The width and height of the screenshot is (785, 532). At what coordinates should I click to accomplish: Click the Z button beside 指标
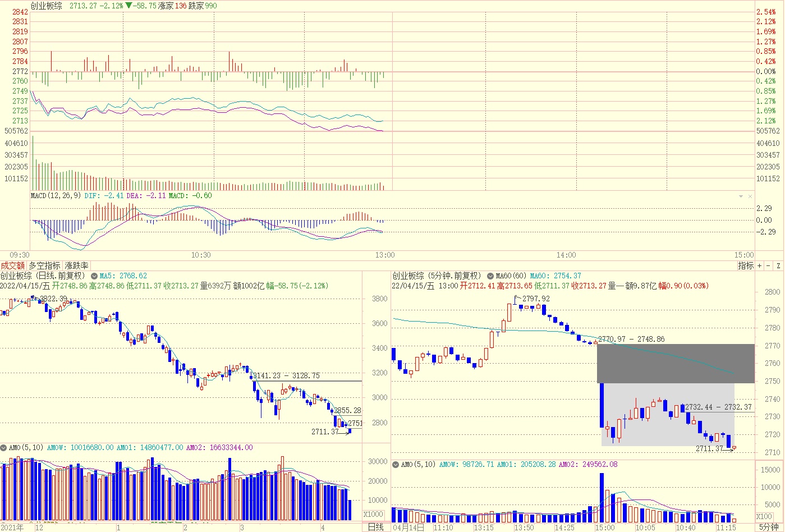pos(778,265)
